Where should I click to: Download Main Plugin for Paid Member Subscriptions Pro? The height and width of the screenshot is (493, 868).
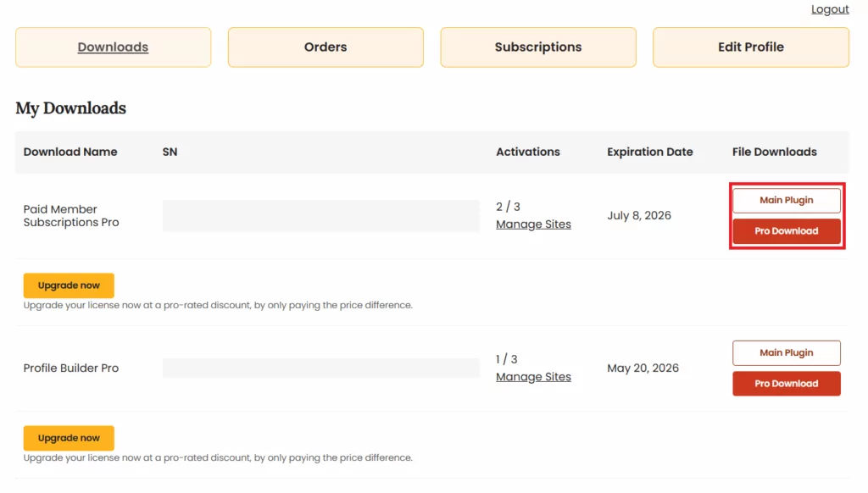tap(786, 201)
